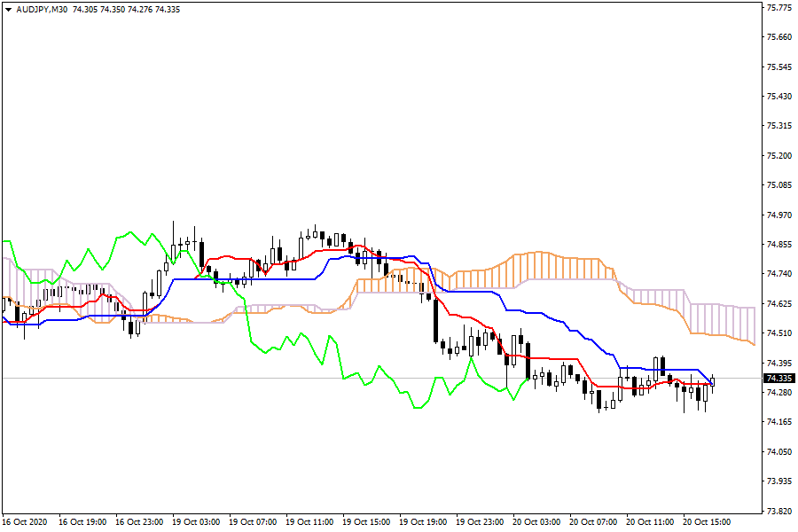Viewport: 798px width, 532px height.
Task: Click the 74.970 price scale label
Action: click(x=778, y=215)
